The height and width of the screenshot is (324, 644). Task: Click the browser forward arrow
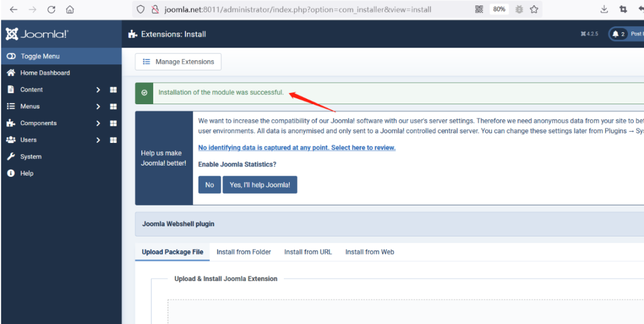pos(32,10)
